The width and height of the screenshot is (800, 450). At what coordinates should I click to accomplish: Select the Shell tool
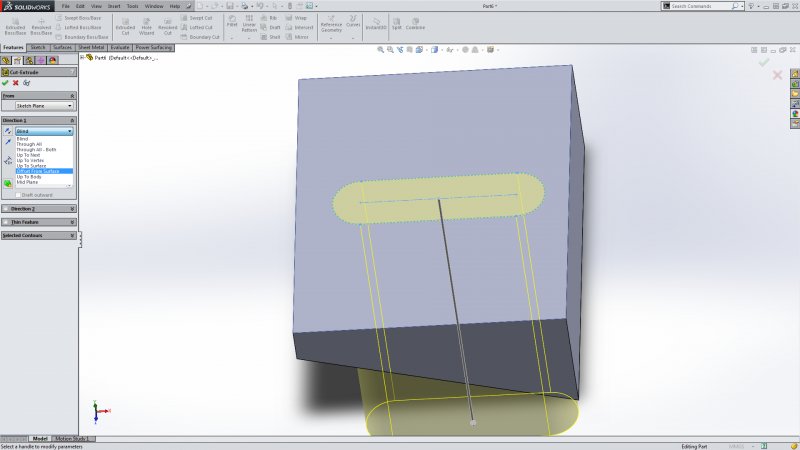click(270, 37)
